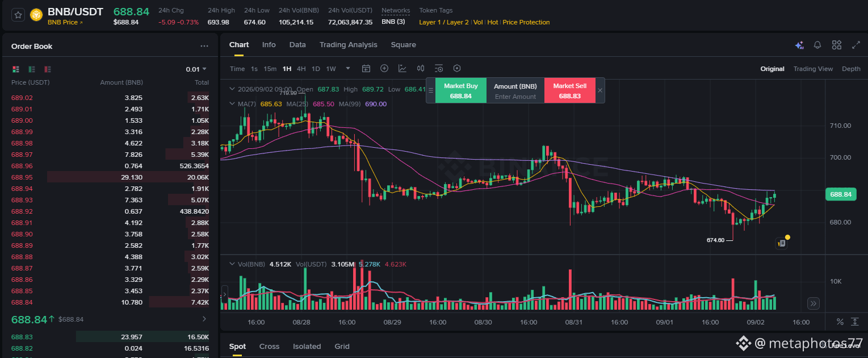The width and height of the screenshot is (868, 358).
Task: Expand chart to fullscreen
Action: (x=856, y=45)
